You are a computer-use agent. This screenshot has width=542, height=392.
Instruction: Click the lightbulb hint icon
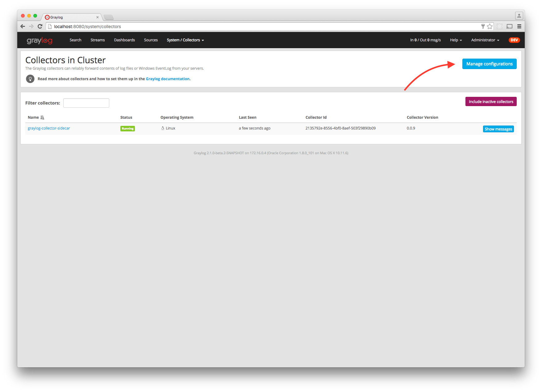click(30, 79)
